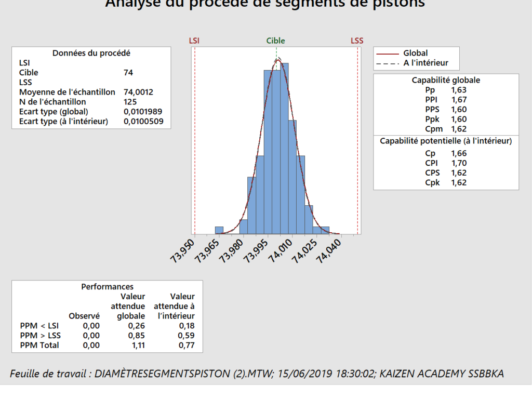Click the green Cible label above the chart
532x399 pixels.
275,41
